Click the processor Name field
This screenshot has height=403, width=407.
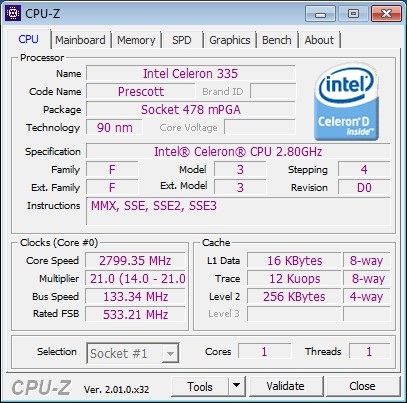[191, 73]
